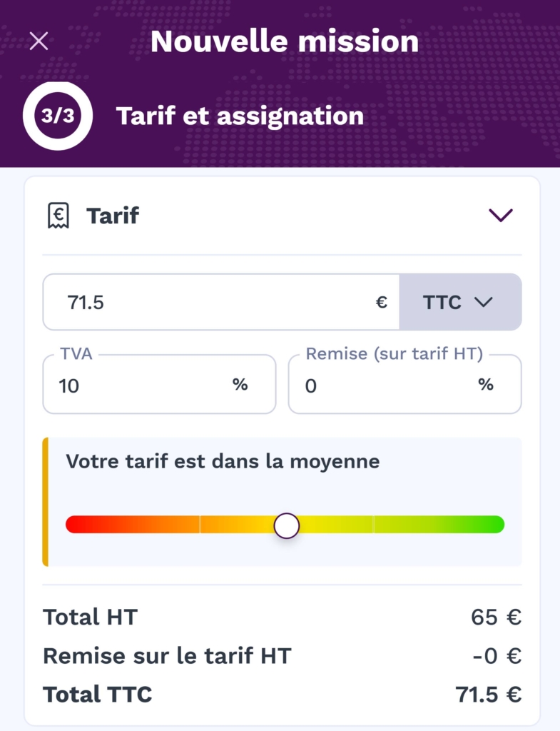Click the percent sign in TVA field
560x731 pixels.
point(240,385)
